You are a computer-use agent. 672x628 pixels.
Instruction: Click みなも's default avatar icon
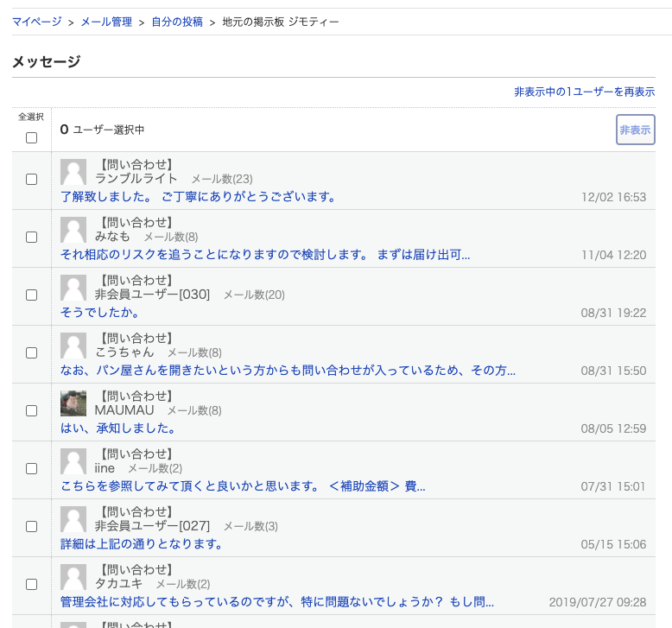[73, 230]
